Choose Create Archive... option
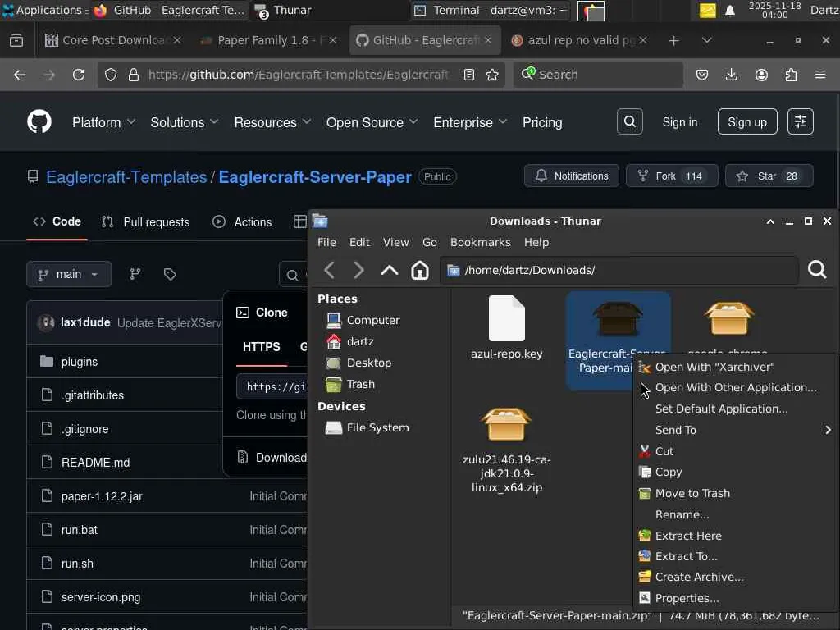The image size is (840, 630). [735, 577]
